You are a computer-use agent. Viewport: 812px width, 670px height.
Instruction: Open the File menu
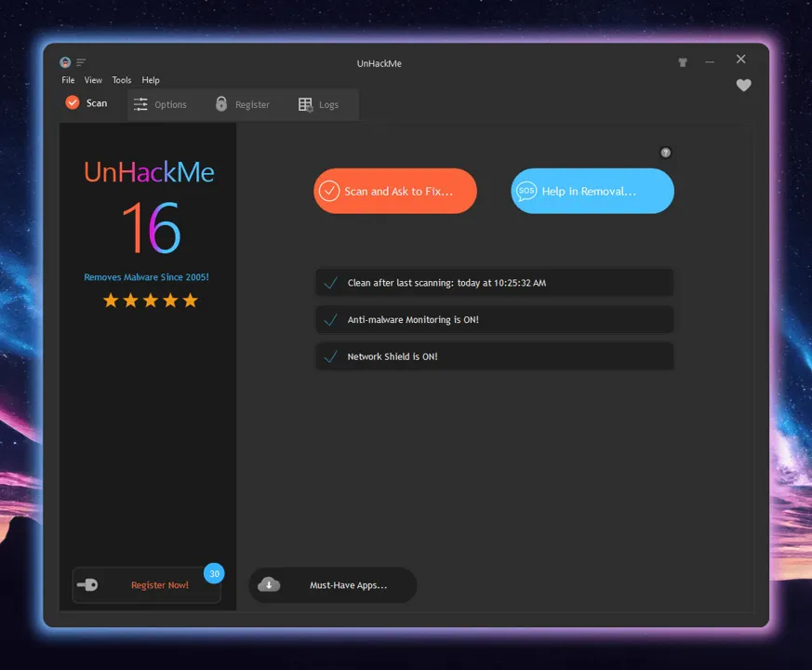click(x=68, y=80)
